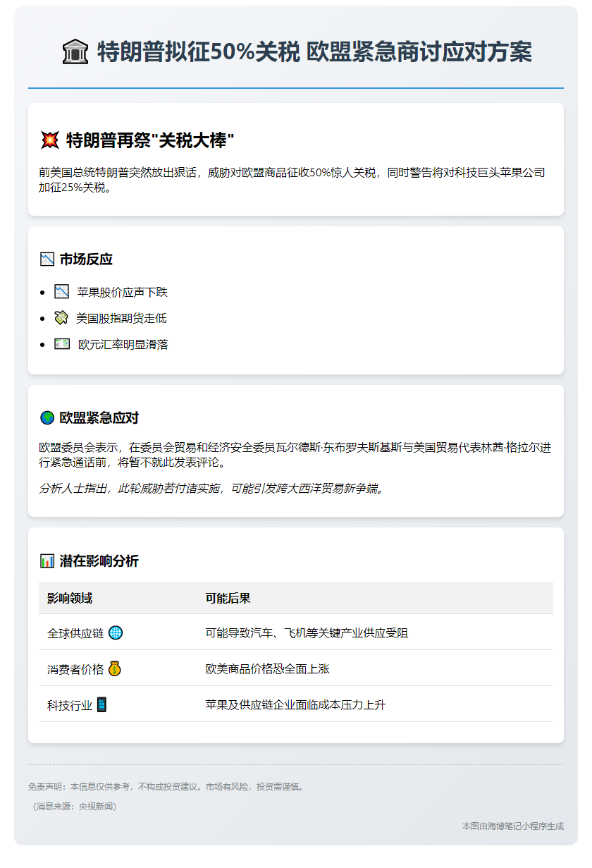Click the falling chart icon before 苹果股价应声下跌
592x868 pixels.
(x=61, y=292)
